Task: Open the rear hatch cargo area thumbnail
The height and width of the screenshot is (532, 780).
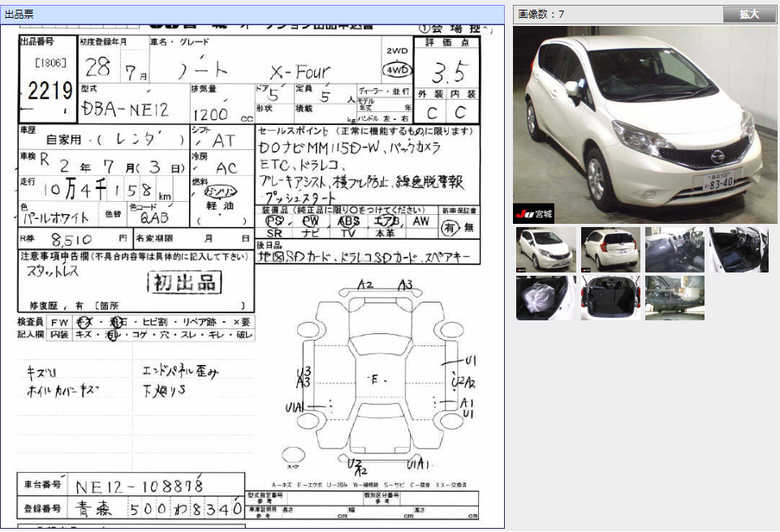Action: tap(610, 298)
